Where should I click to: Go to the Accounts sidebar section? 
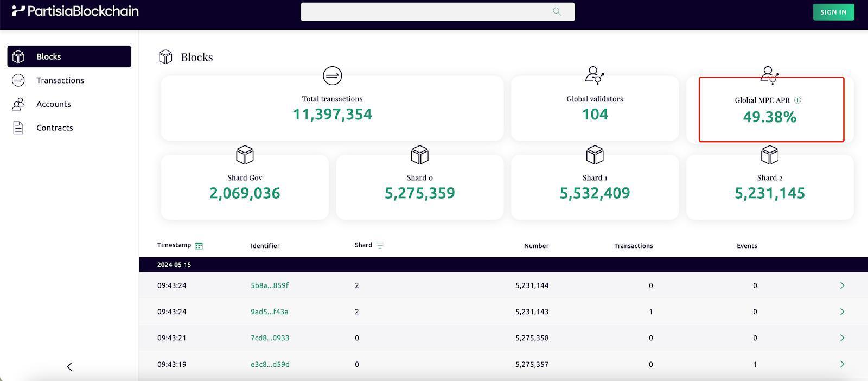(x=54, y=104)
